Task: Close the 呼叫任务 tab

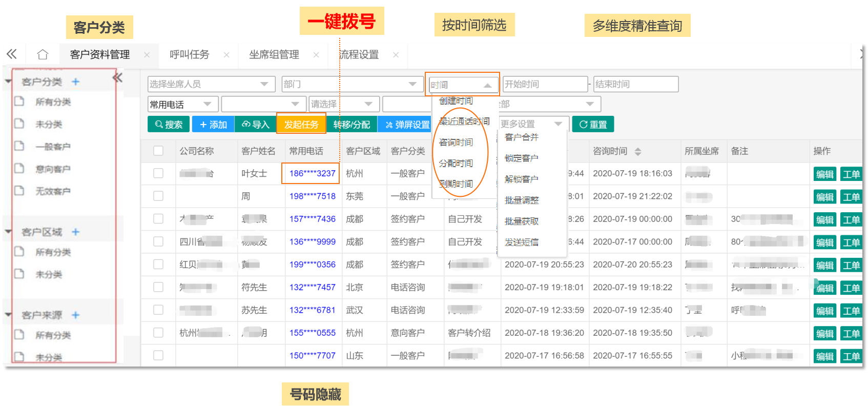Action: point(226,55)
